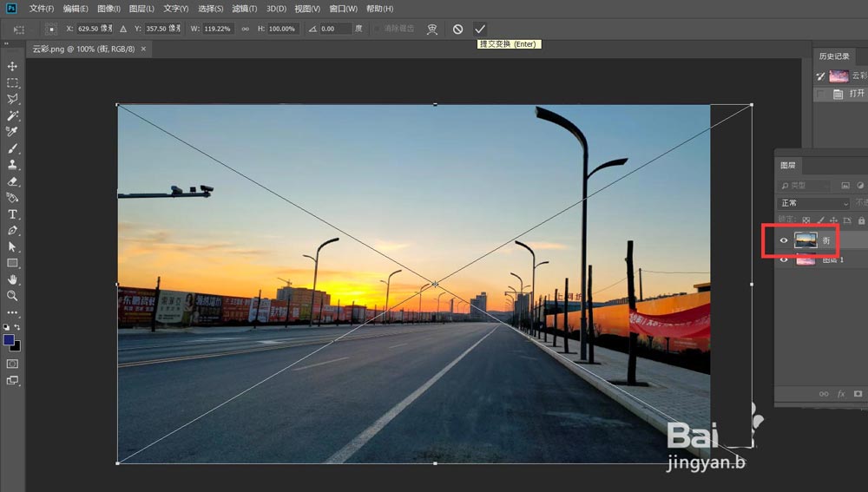The image size is (868, 492).
Task: Select the Move tool
Action: [x=12, y=67]
